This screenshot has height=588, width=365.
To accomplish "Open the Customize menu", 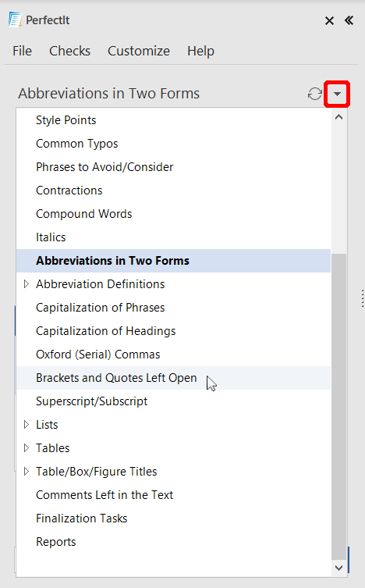I will tap(139, 51).
